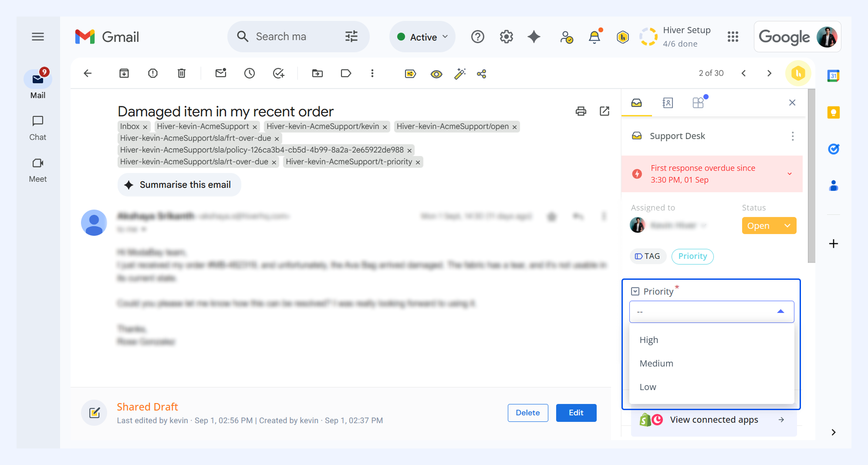Image resolution: width=868 pixels, height=465 pixels.
Task: Mark the email as unread
Action: (x=221, y=73)
